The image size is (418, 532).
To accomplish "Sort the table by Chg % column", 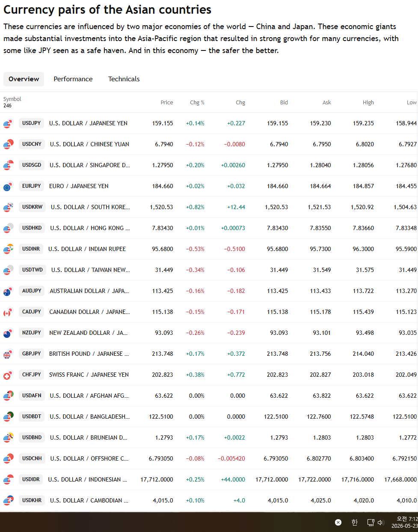I will pyautogui.click(x=197, y=103).
